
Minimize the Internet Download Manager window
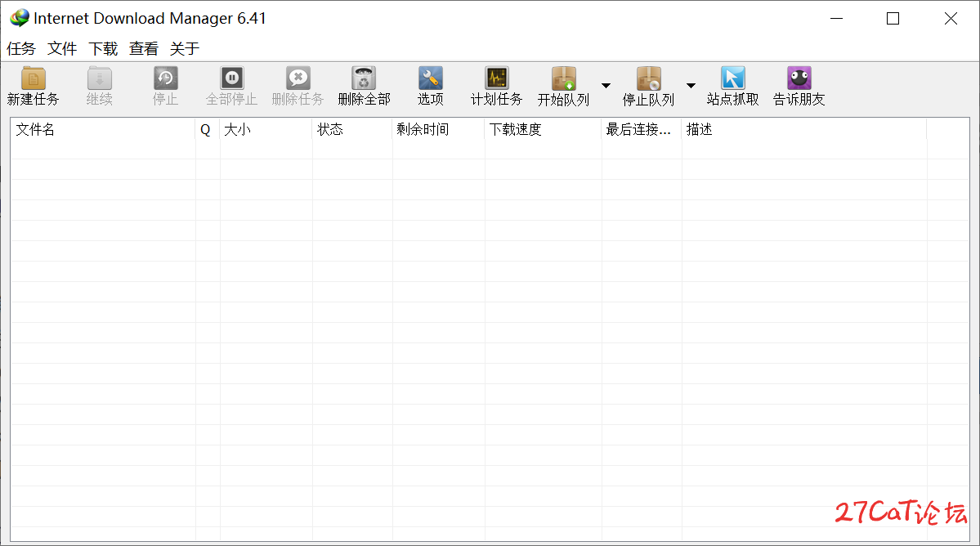click(x=836, y=19)
